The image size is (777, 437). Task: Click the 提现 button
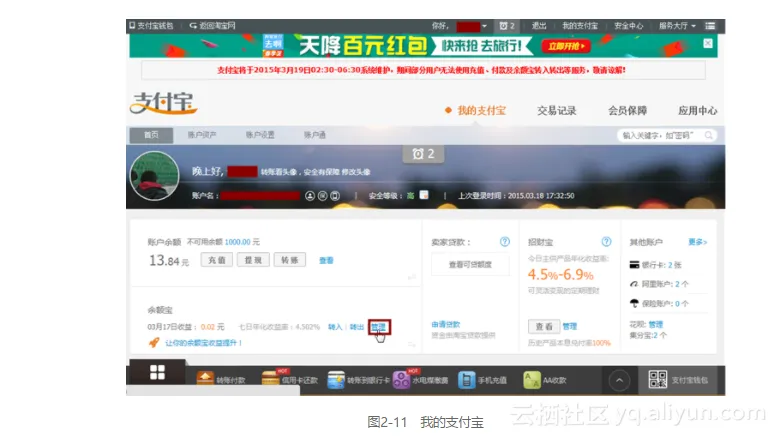click(x=253, y=260)
